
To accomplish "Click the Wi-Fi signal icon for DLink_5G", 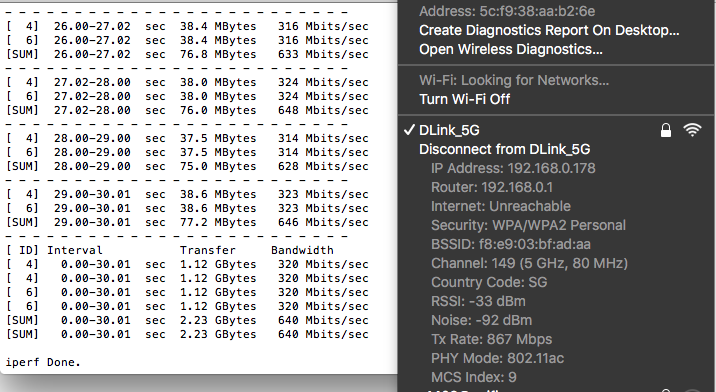I will (692, 130).
